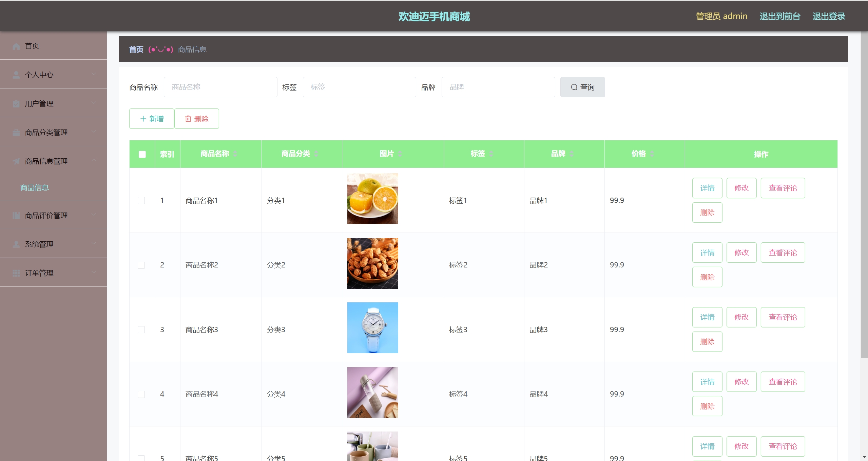The image size is (868, 461).
Task: Click the vertical page scrollbar
Action: click(864, 195)
